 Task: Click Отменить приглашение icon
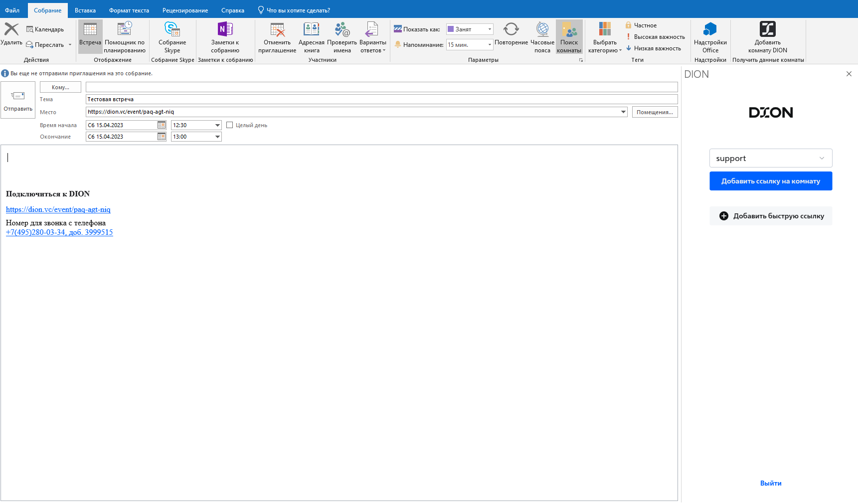[x=277, y=37]
